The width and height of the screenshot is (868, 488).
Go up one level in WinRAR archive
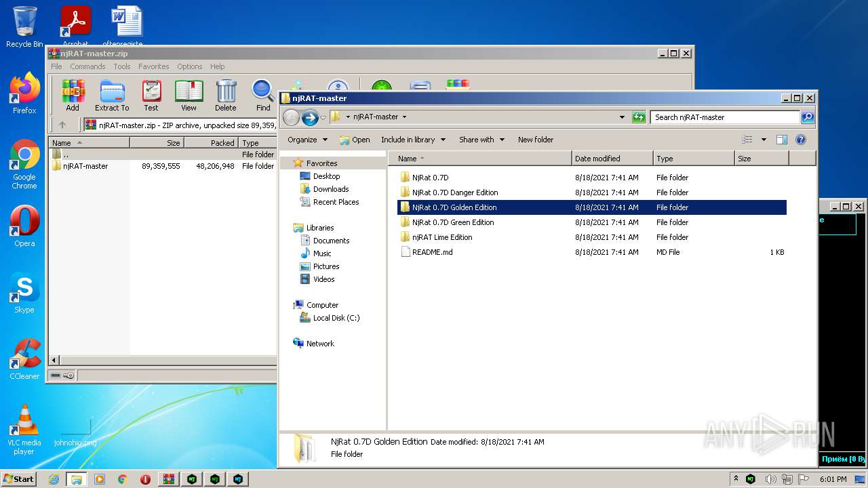click(x=62, y=125)
